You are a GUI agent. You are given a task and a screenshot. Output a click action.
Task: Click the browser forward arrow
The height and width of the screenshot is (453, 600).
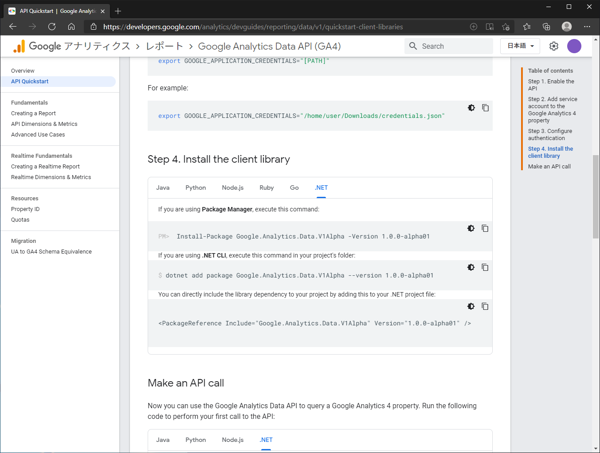coord(33,26)
